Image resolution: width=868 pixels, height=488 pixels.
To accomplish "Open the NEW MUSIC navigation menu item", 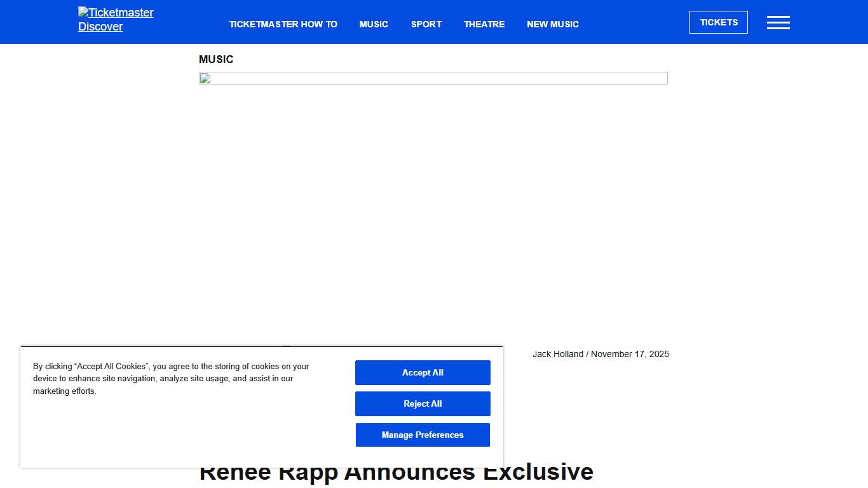I will [552, 24].
